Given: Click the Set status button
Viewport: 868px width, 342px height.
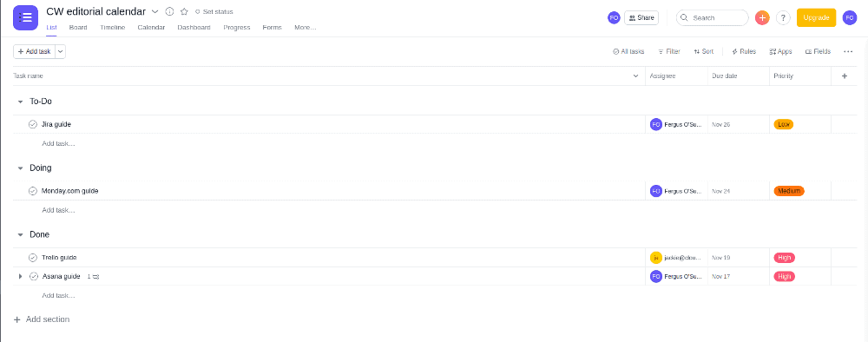Looking at the screenshot, I should (x=214, y=11).
